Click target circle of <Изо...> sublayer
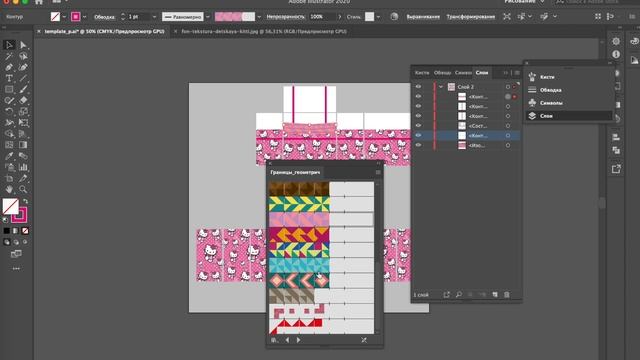Screen dimensions: 640x360 pyautogui.click(x=508, y=145)
